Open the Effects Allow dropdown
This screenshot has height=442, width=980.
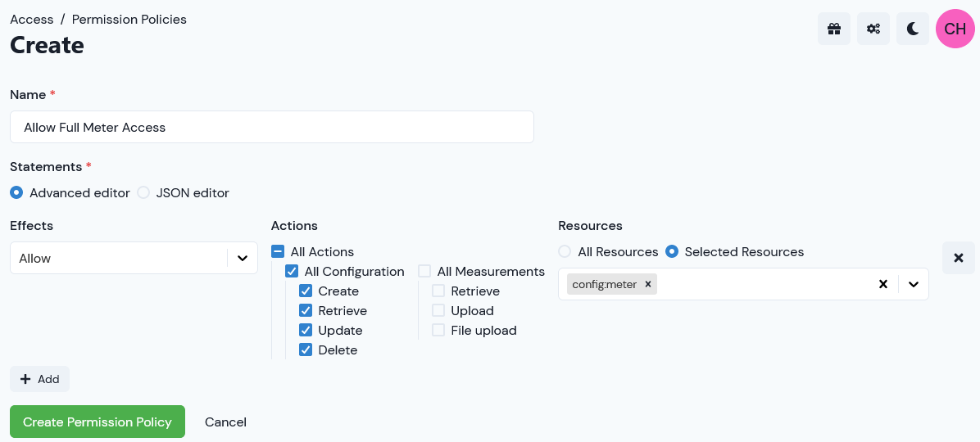(134, 258)
